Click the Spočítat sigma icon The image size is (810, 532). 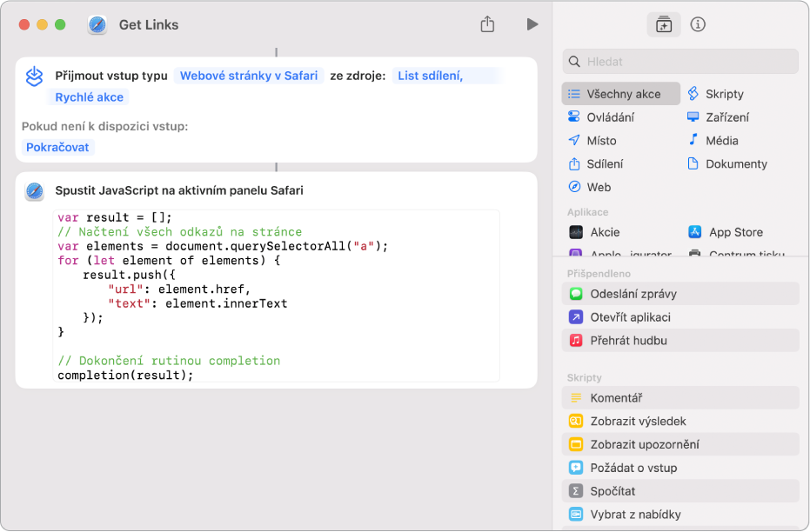pyautogui.click(x=576, y=491)
